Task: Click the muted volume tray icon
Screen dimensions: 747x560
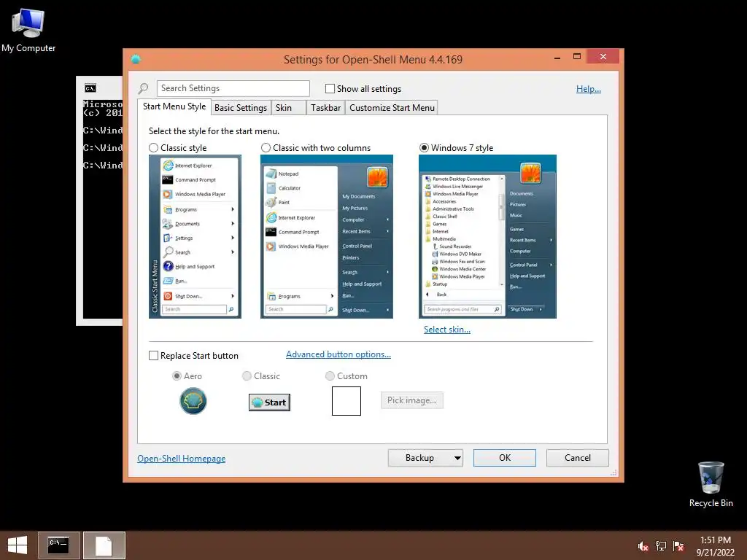Action: [643, 546]
